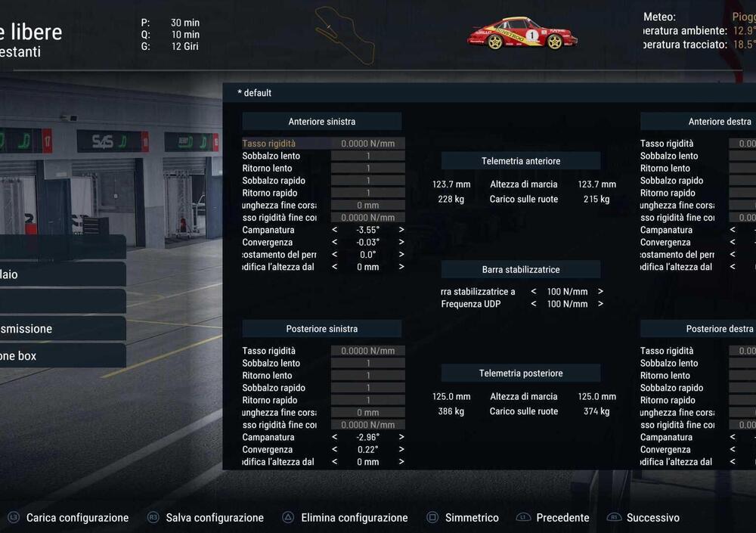The image size is (756, 533).
Task: Select Sobbalzo lento value on Posteriore sinistra
Action: (367, 364)
